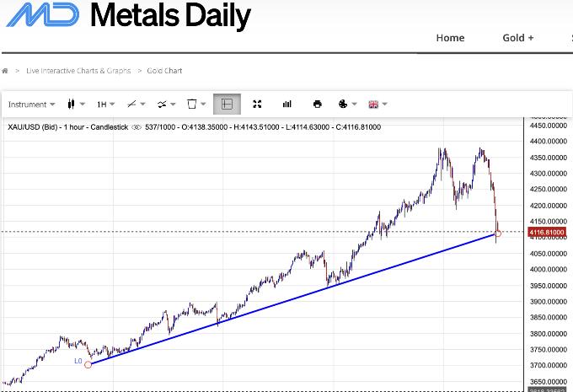Click the bar chart volume icon
The image size is (573, 392).
[x=287, y=105]
